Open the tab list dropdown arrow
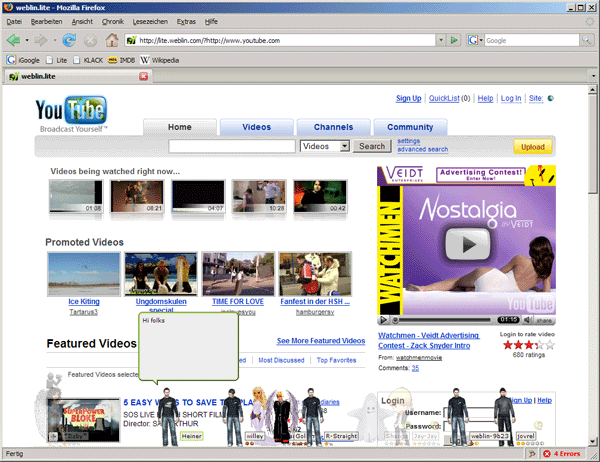This screenshot has height=462, width=600. (593, 76)
